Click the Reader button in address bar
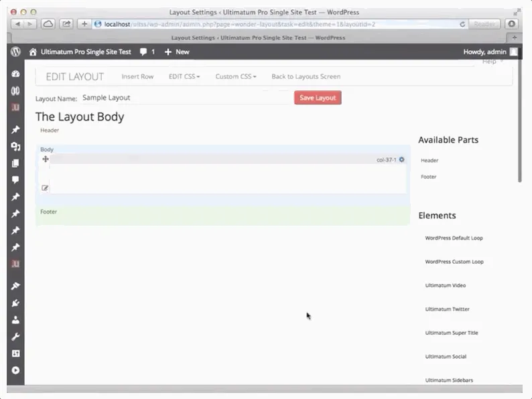 (x=484, y=24)
